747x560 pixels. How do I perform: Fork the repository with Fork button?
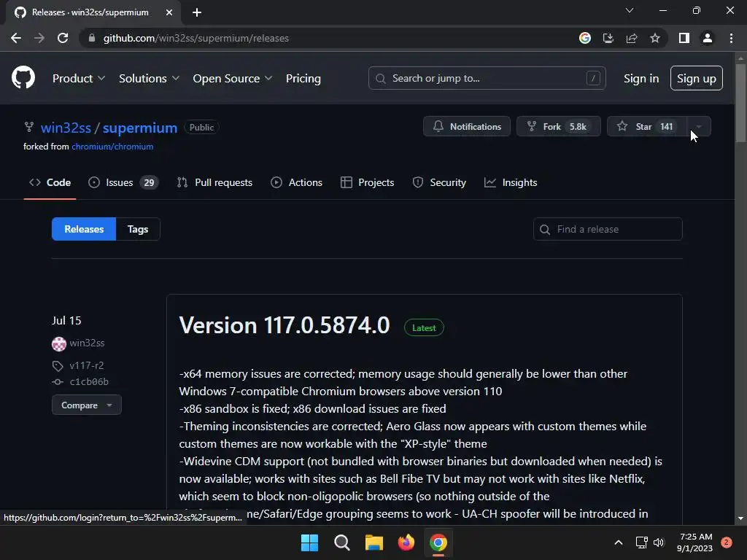coord(558,126)
